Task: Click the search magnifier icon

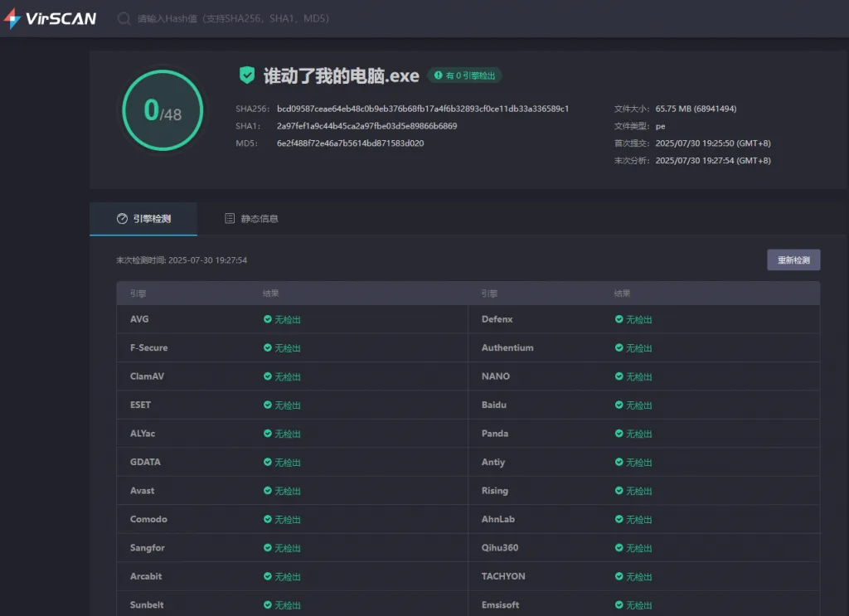Action: point(124,18)
